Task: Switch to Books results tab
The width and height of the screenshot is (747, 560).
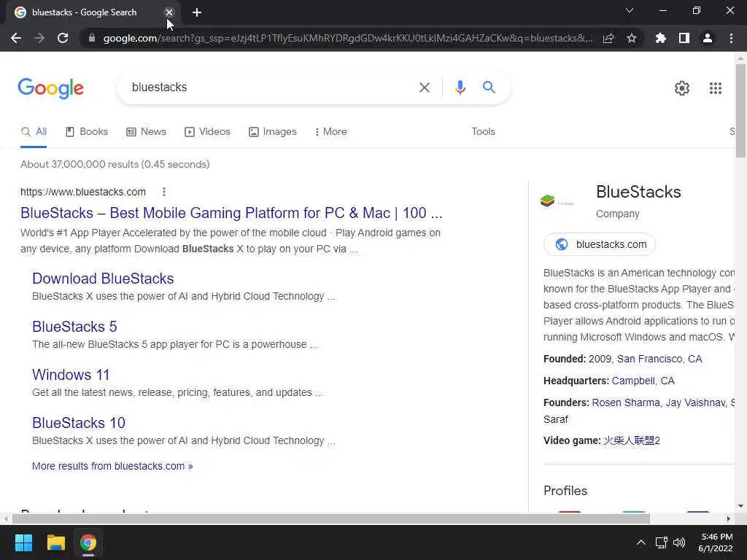Action: (87, 132)
